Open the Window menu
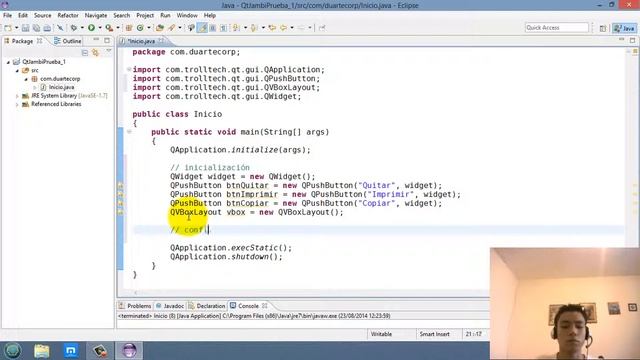The height and width of the screenshot is (360, 640). coord(187,15)
